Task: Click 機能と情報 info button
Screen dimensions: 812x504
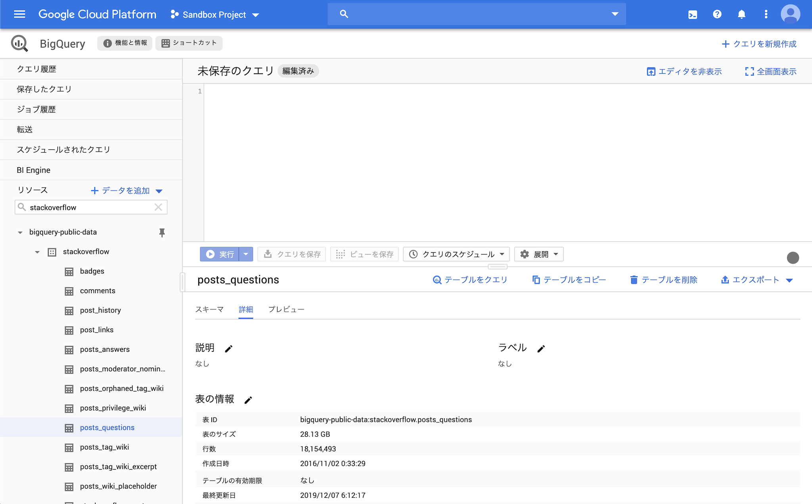Action: point(125,43)
